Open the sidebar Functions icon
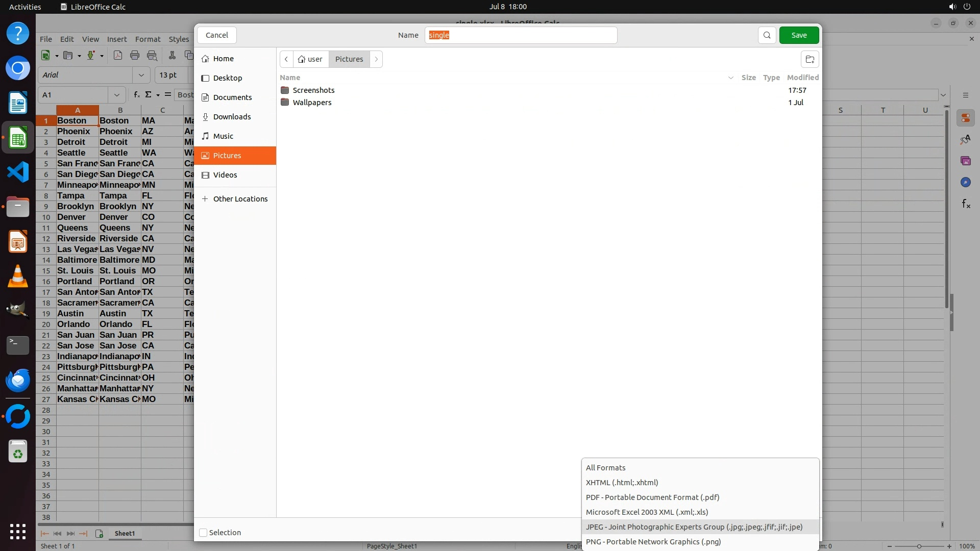The height and width of the screenshot is (551, 980). pos(965,204)
